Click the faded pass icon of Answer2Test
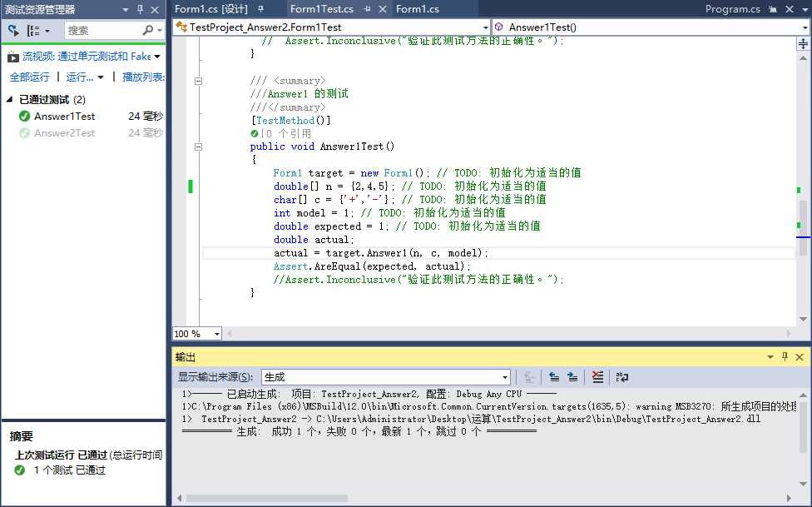This screenshot has height=507, width=812. coord(24,133)
